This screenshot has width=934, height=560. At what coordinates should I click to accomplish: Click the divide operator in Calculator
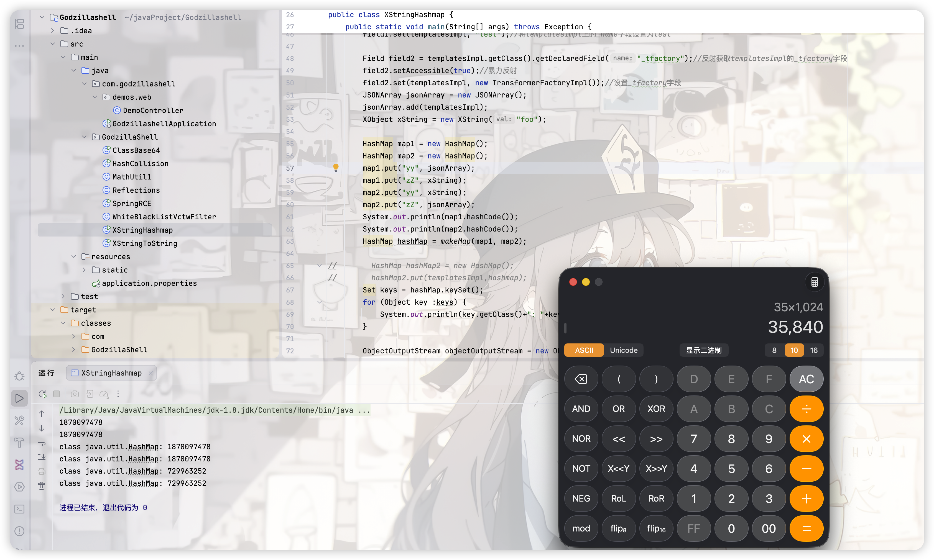[x=806, y=409]
